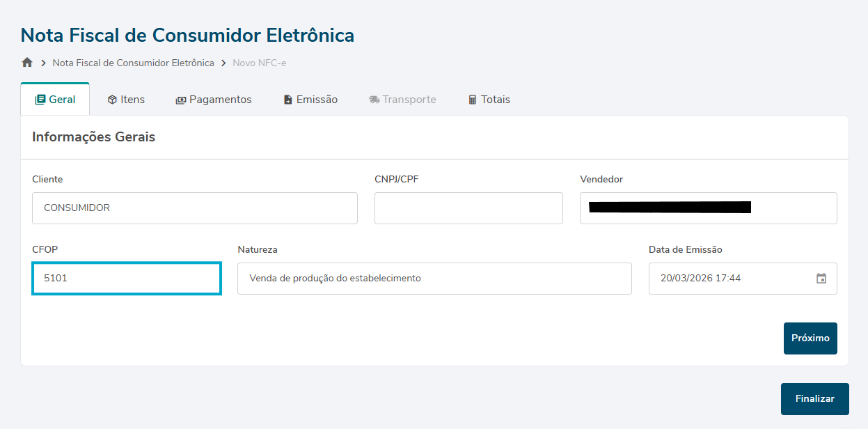Open the Vendedor selection field
The height and width of the screenshot is (429, 868).
click(708, 208)
